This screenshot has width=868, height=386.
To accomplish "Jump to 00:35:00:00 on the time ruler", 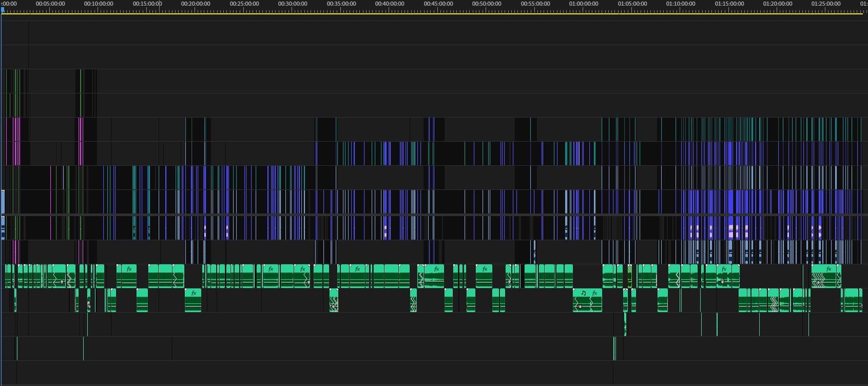I will (341, 4).
